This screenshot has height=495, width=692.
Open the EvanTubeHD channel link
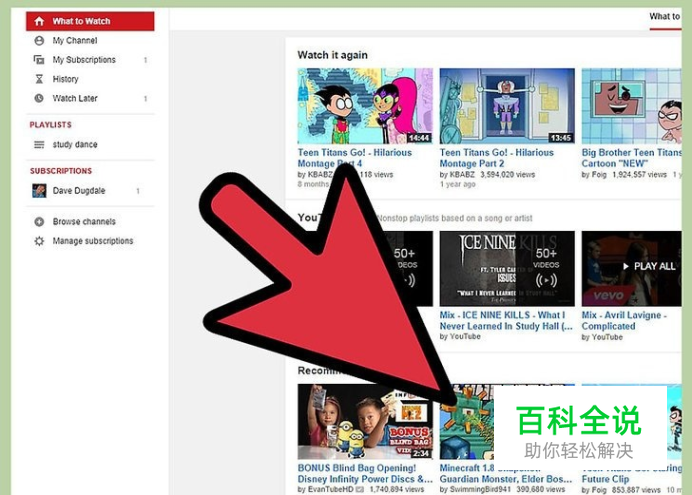pyautogui.click(x=331, y=489)
